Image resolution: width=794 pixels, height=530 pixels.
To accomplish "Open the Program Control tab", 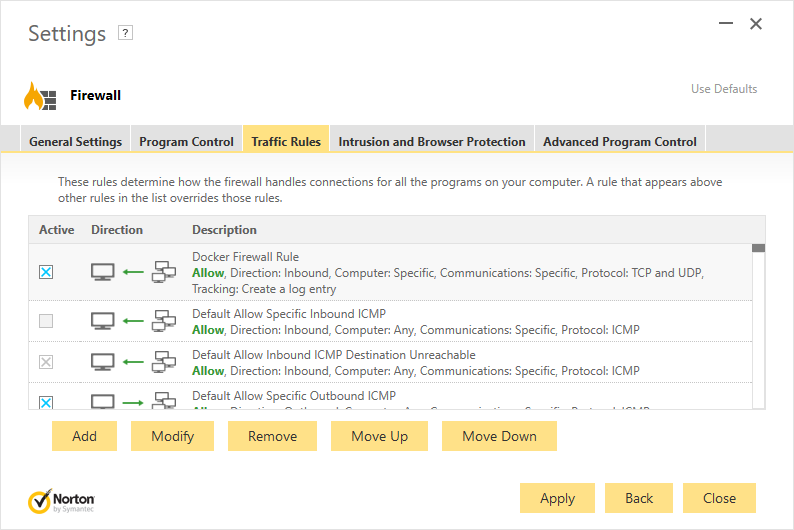I will pyautogui.click(x=186, y=142).
